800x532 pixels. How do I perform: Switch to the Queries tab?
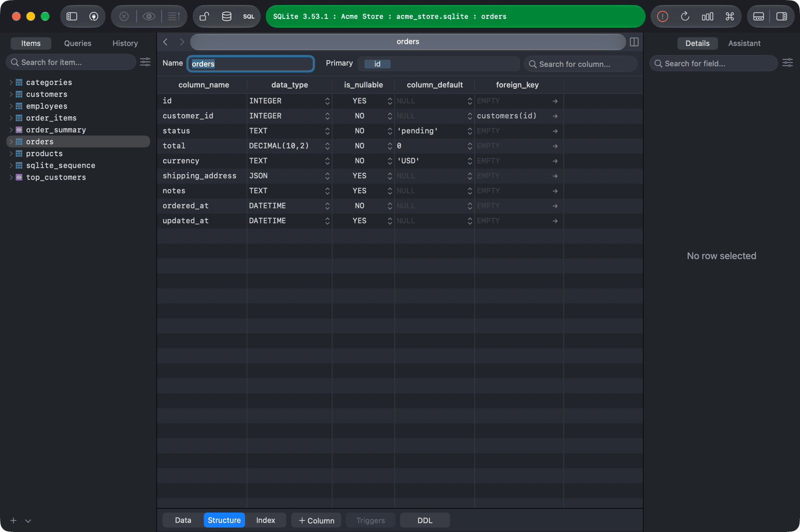tap(77, 43)
